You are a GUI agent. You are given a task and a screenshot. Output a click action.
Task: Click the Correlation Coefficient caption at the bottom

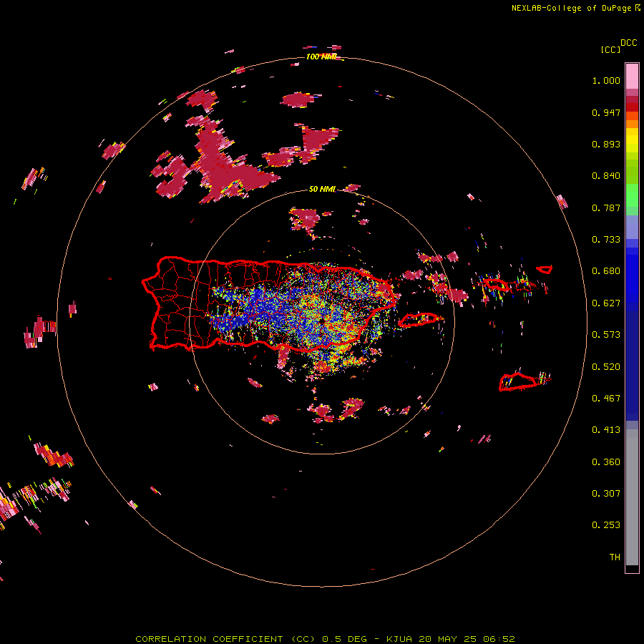(325, 639)
